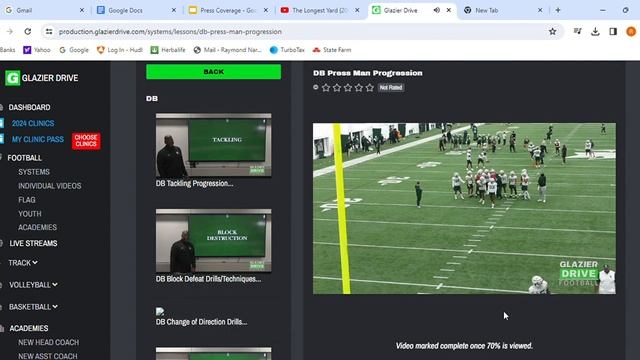
Task: Open the Log In - Hudl bookmark
Action: coord(120,50)
